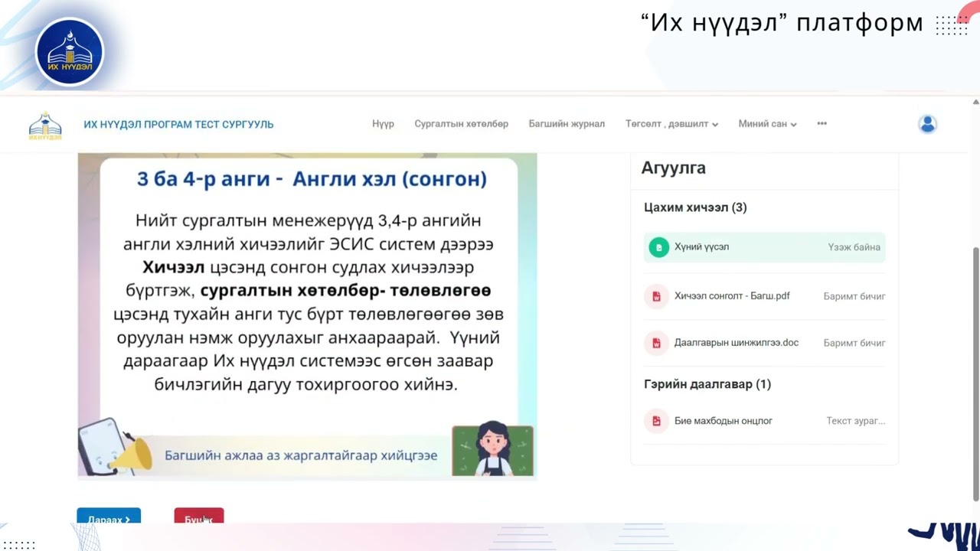
Task: Click the Гэрийн даалгавар (1) section heading
Action: coord(707,384)
